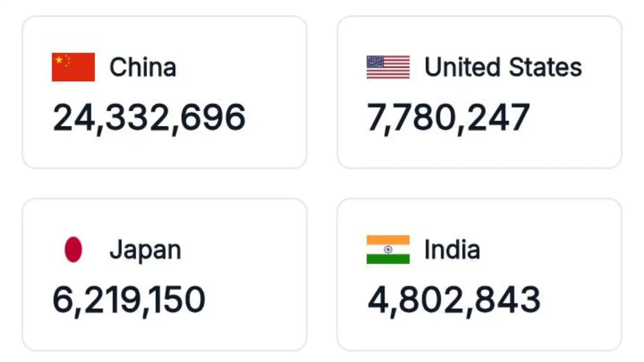Select the Japan country label

pyautogui.click(x=145, y=250)
